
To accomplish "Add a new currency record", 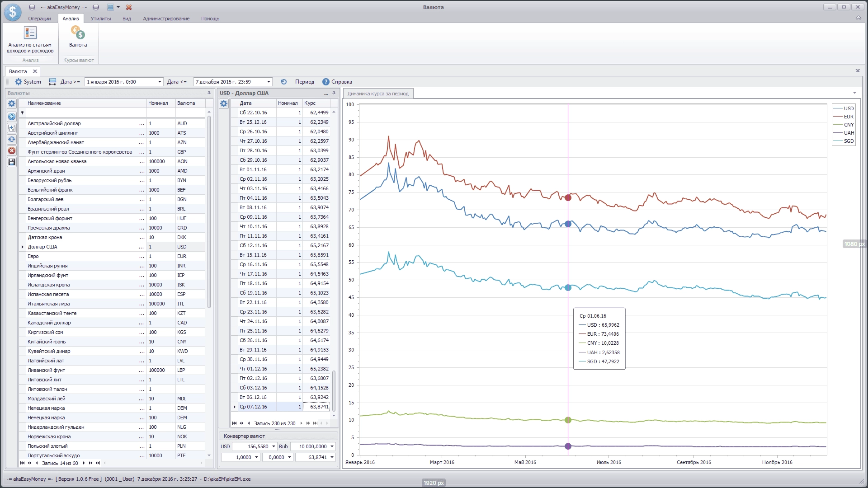I will (x=12, y=117).
